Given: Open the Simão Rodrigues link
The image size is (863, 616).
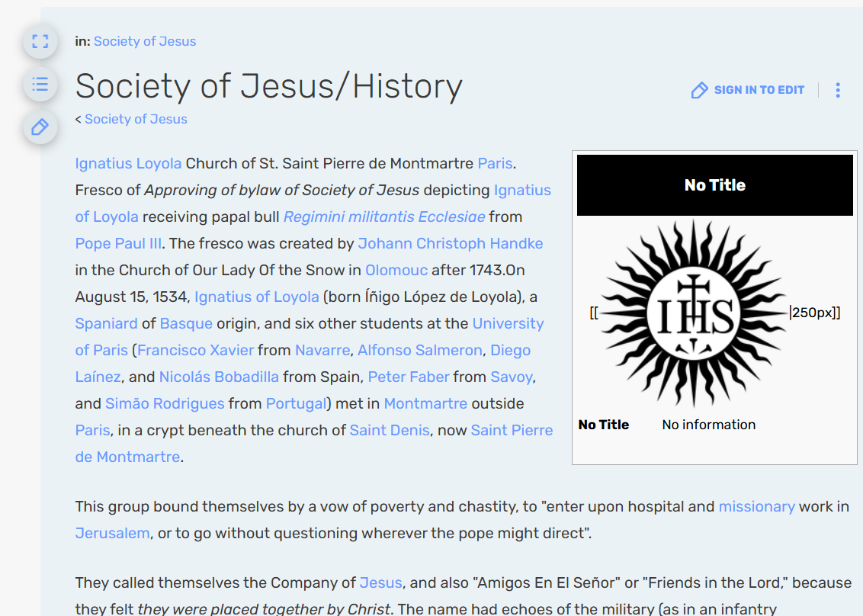Looking at the screenshot, I should coord(165,403).
